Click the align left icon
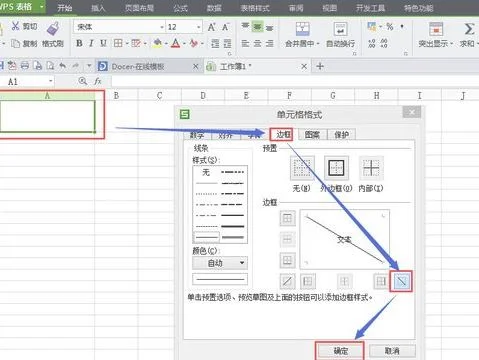The image size is (479, 360). tap(245, 43)
